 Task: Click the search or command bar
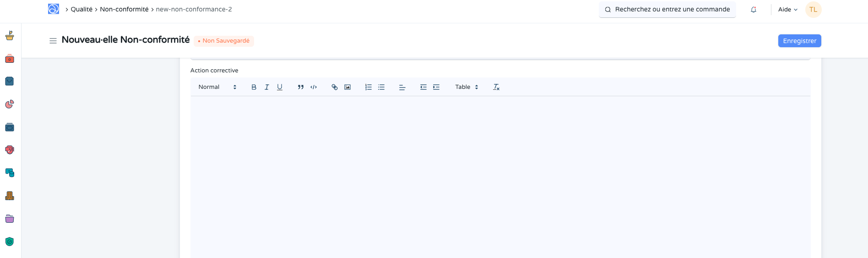tap(667, 10)
